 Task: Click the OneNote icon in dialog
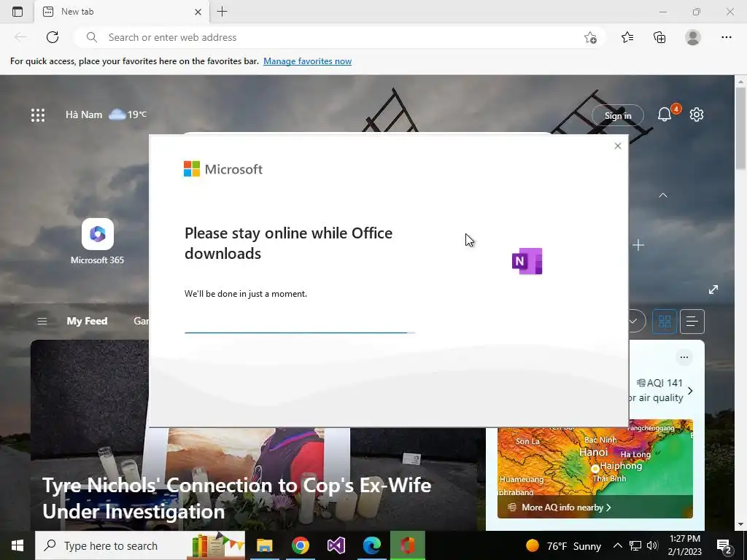click(x=527, y=261)
